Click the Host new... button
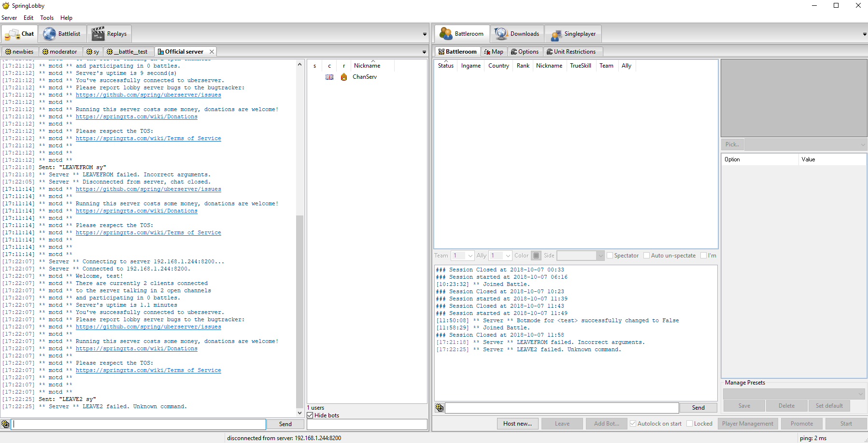Screen dimensions: 868x443 517,423
